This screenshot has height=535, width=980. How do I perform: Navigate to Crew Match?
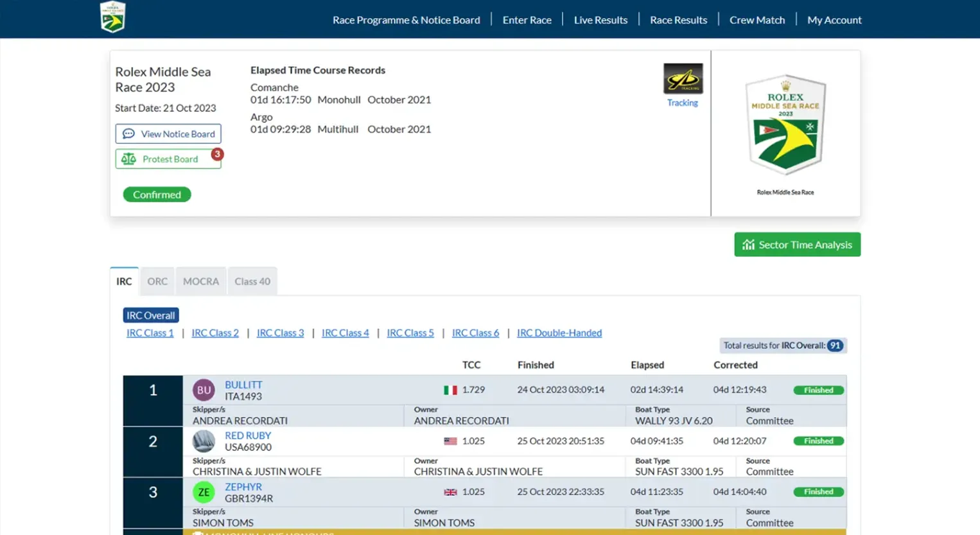(757, 20)
